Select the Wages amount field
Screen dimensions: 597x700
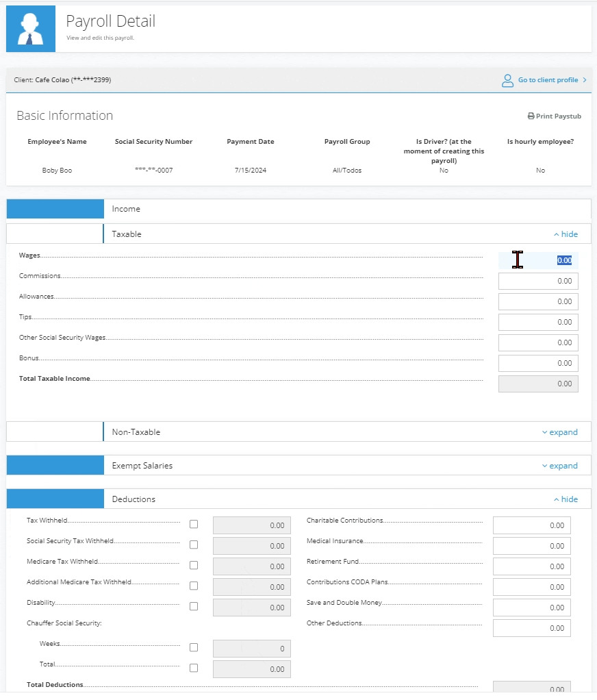[x=538, y=260]
